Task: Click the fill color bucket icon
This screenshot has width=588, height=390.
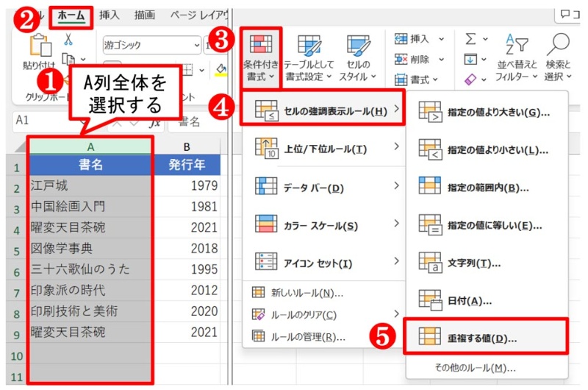Action: tap(221, 69)
